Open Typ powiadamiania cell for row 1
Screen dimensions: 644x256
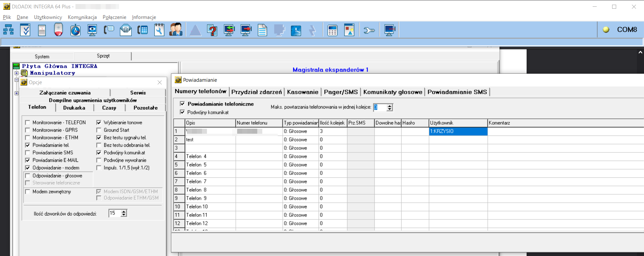[x=301, y=131]
